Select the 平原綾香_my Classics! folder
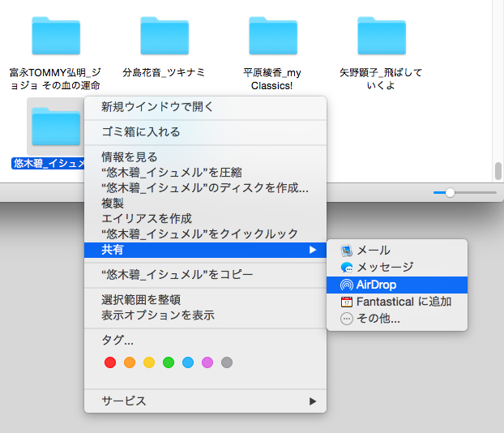 (x=272, y=36)
